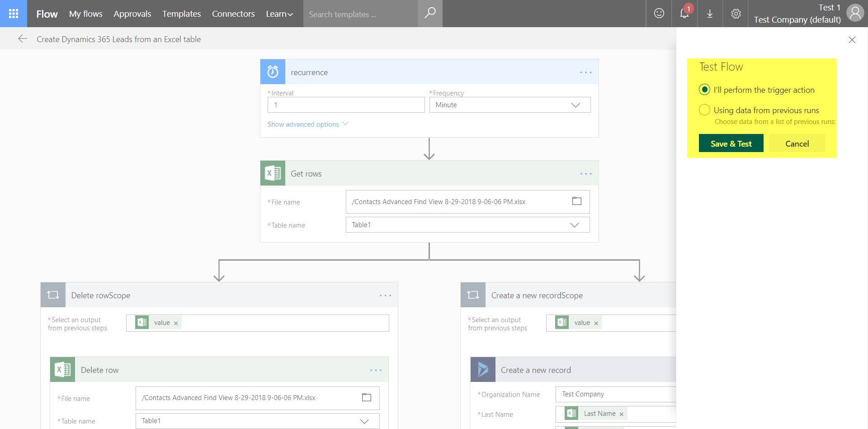Open Delete row ellipsis menu
The width and height of the screenshot is (868, 429).
pyautogui.click(x=376, y=370)
